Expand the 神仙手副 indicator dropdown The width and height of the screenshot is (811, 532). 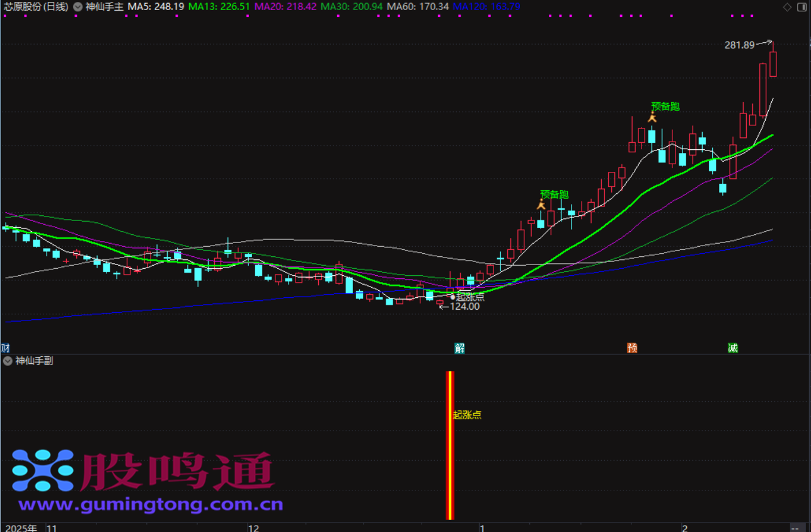coord(8,361)
